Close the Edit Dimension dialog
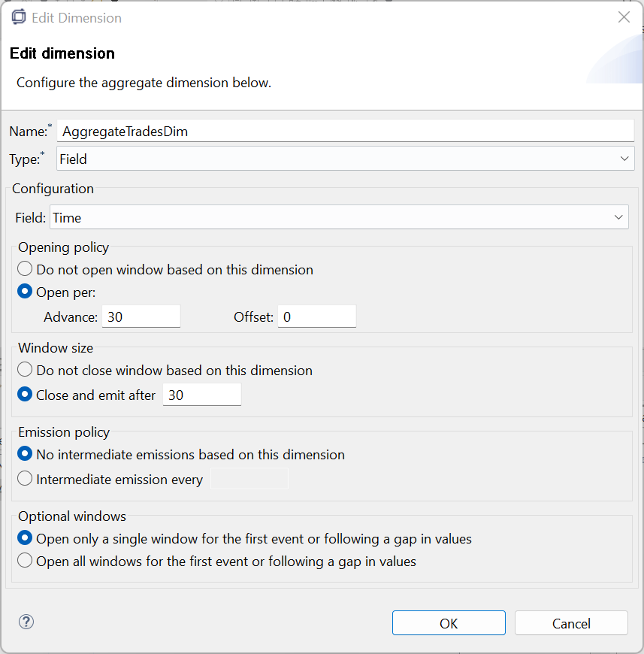 point(624,17)
